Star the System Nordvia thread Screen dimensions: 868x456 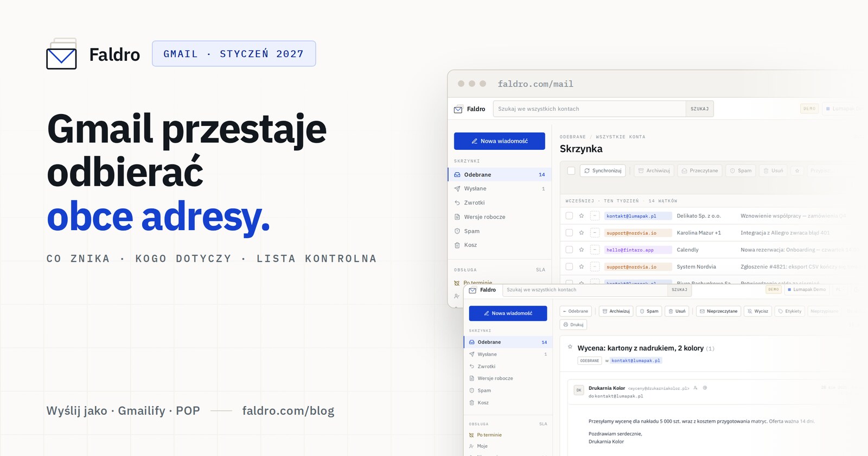pyautogui.click(x=582, y=267)
